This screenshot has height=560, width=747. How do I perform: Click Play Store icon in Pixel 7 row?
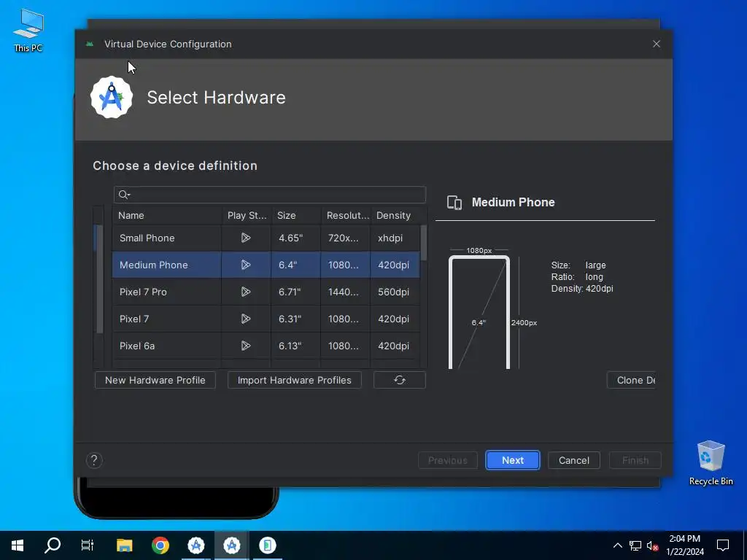coord(246,319)
